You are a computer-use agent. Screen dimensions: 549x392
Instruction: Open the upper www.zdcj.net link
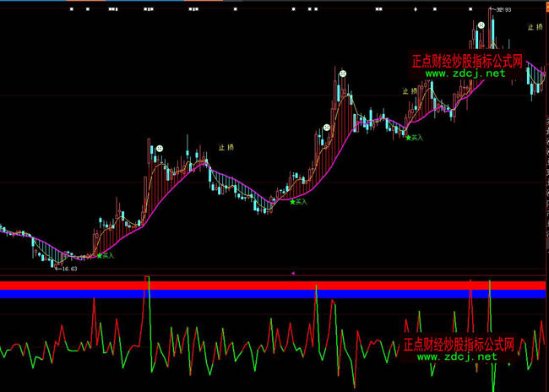click(x=465, y=73)
